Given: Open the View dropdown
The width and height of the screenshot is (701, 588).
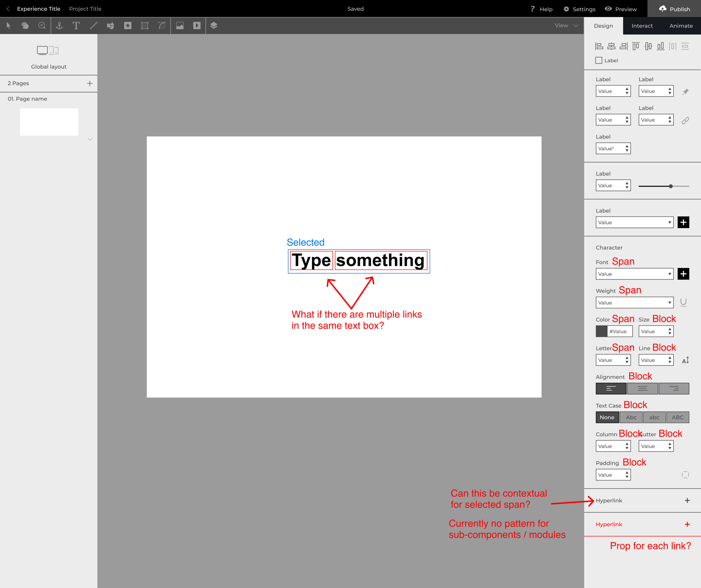Looking at the screenshot, I should (x=567, y=25).
